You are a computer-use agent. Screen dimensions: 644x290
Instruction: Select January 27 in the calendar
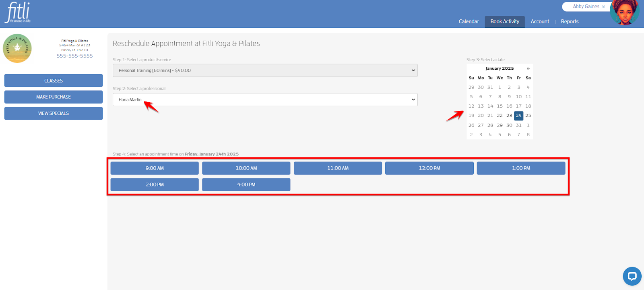coord(481,125)
